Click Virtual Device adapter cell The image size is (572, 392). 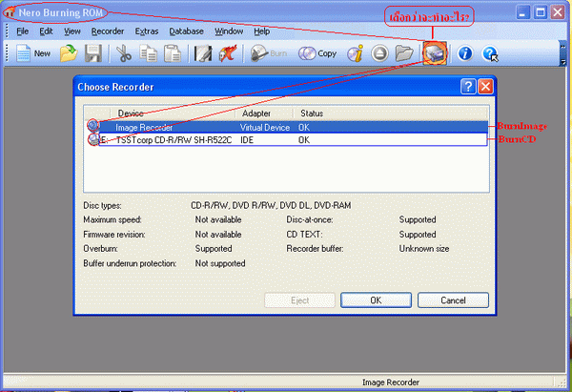tap(265, 128)
